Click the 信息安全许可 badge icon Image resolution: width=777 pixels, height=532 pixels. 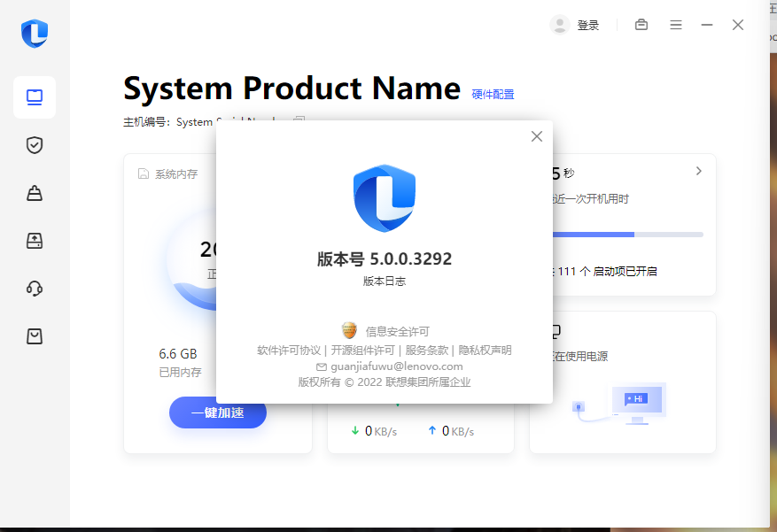pyautogui.click(x=349, y=330)
